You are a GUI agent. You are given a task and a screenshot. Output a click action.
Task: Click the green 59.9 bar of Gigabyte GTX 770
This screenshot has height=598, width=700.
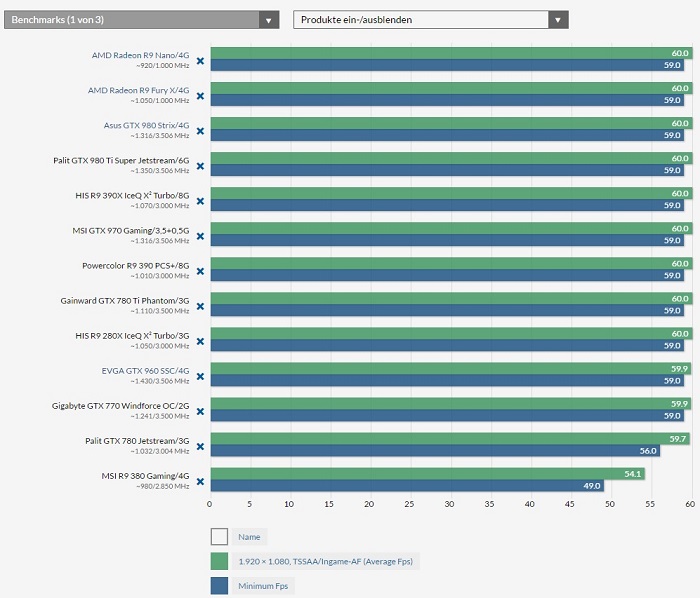pos(451,404)
